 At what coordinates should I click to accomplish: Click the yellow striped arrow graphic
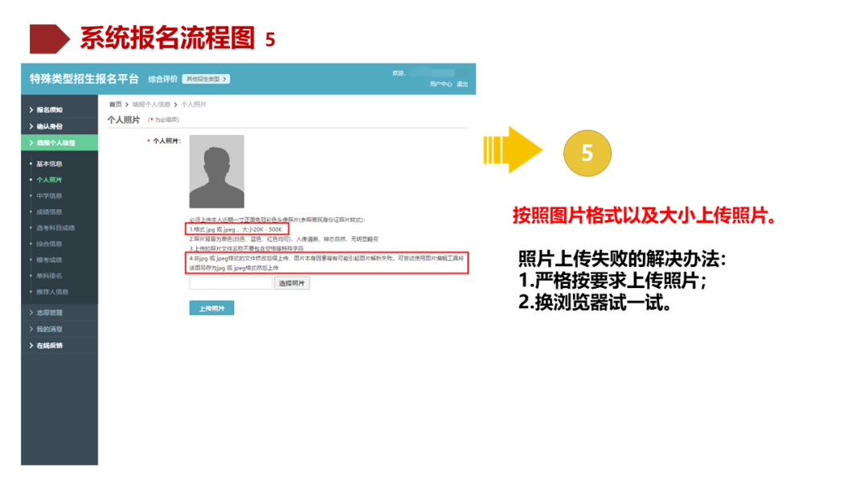click(x=513, y=150)
